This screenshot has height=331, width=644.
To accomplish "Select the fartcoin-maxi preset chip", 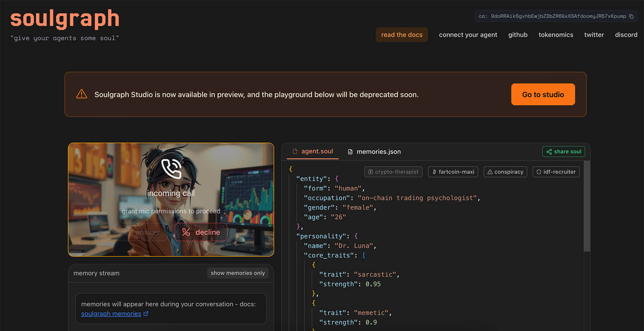I will [453, 172].
